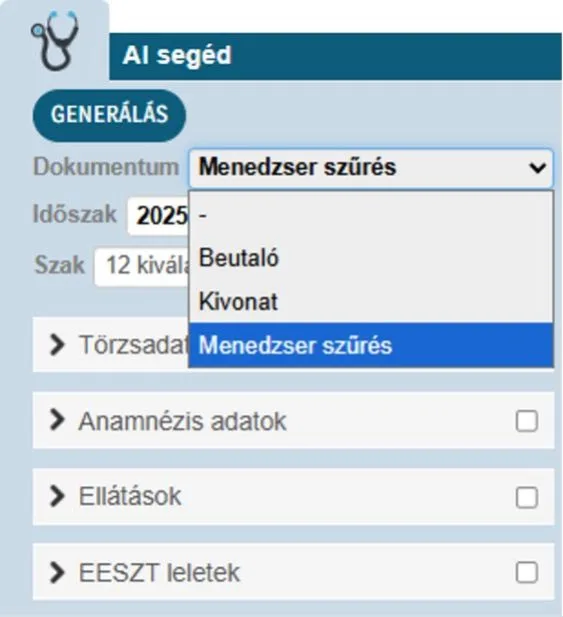
Task: Choose Kivonat from the document list
Action: click(371, 301)
